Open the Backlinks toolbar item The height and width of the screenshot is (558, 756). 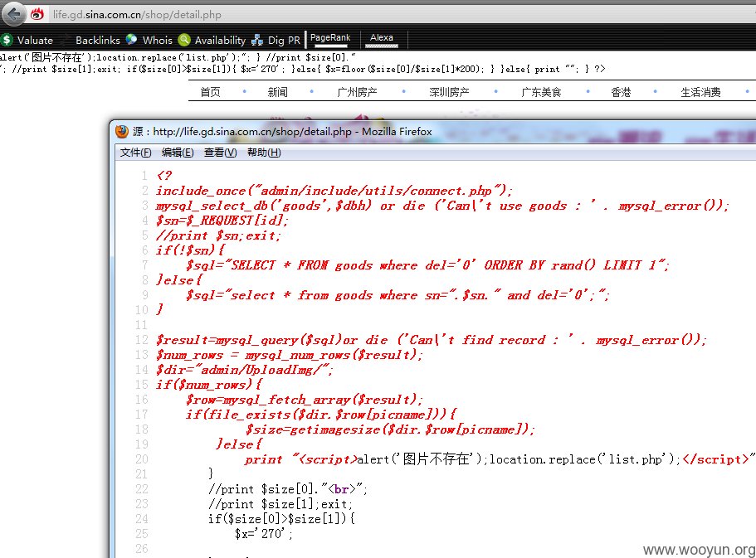click(x=97, y=41)
